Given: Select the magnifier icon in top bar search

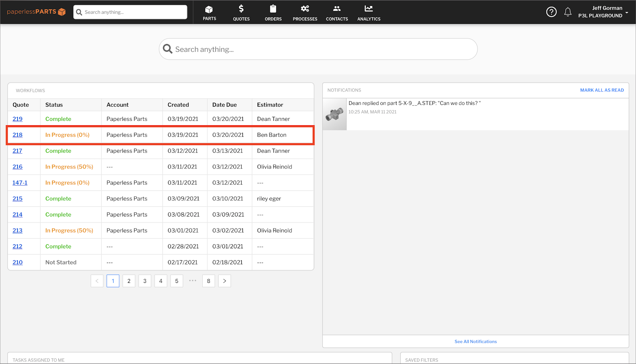Looking at the screenshot, I should (x=79, y=12).
